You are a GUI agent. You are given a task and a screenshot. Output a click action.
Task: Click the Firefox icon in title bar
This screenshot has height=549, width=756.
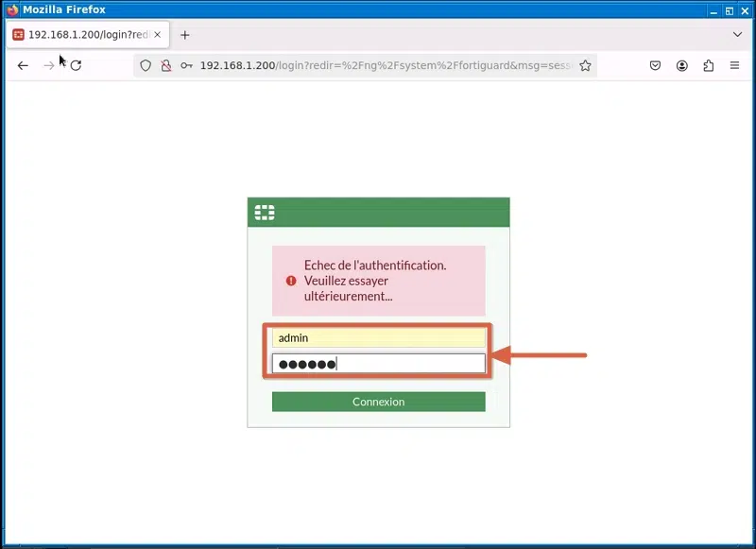click(12, 9)
